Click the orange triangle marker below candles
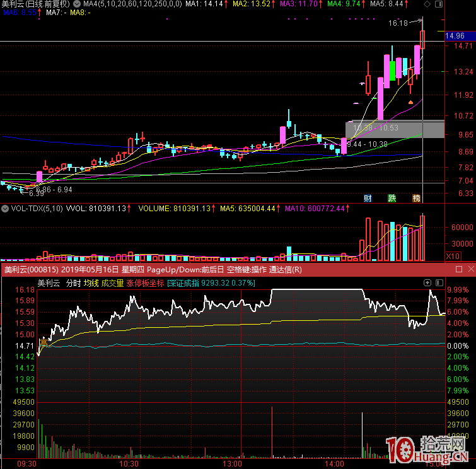476x469 pixels. tap(410, 102)
